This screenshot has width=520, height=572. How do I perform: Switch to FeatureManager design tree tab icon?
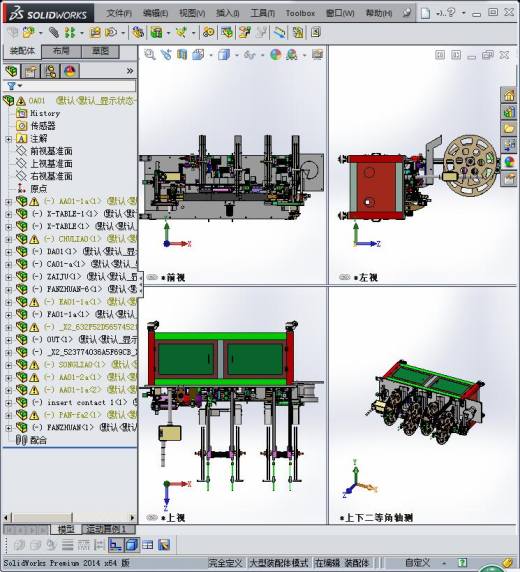(11, 70)
